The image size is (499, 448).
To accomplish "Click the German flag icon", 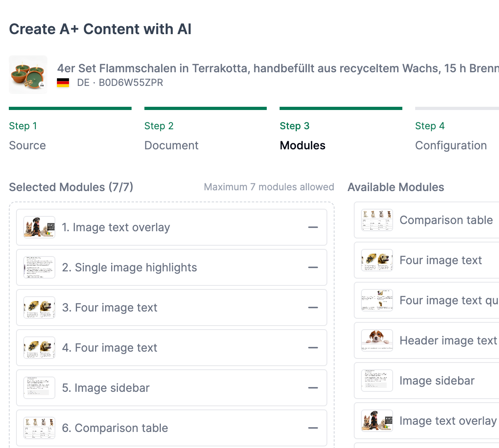I will click(63, 83).
